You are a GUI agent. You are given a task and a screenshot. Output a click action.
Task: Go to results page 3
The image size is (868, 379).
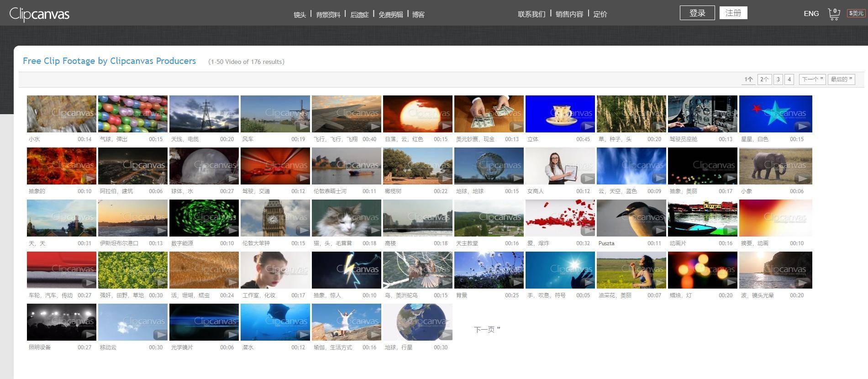click(778, 79)
